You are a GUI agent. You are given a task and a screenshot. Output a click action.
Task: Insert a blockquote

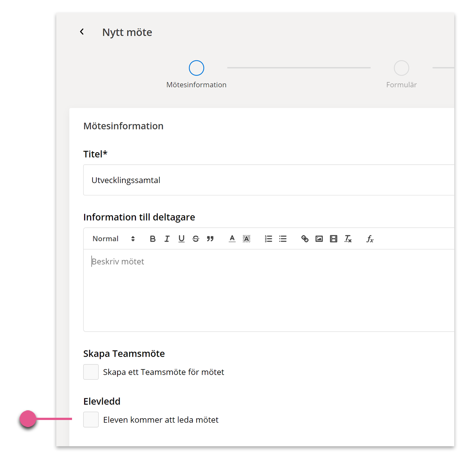pos(210,239)
